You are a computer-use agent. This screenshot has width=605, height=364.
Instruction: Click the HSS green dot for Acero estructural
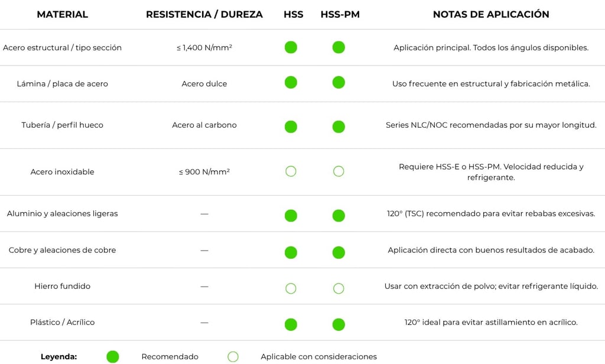click(291, 47)
